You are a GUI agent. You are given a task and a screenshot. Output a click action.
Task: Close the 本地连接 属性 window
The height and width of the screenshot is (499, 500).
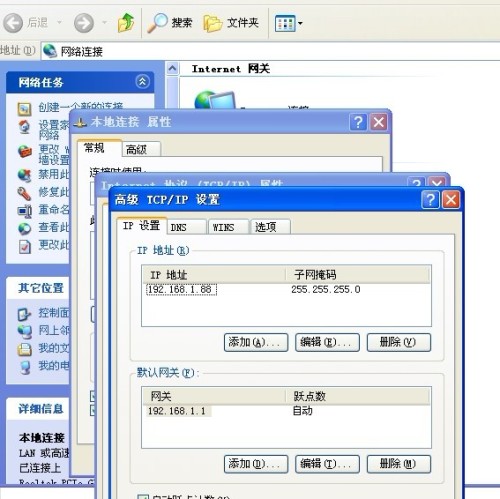[x=379, y=122]
